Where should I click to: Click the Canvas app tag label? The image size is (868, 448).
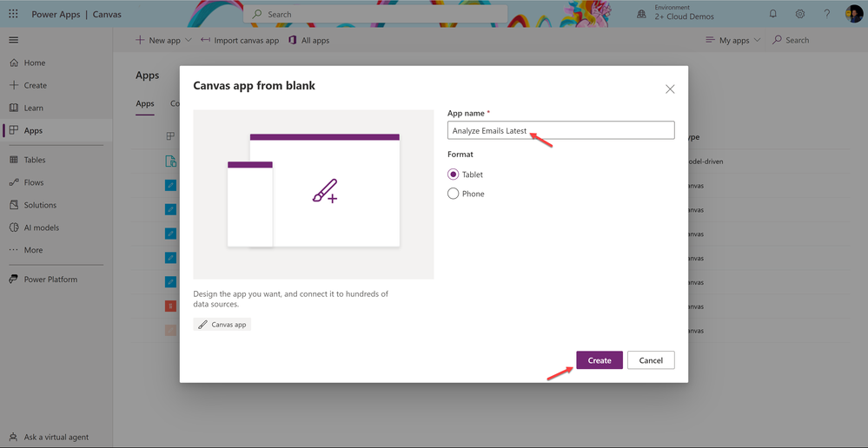(222, 325)
